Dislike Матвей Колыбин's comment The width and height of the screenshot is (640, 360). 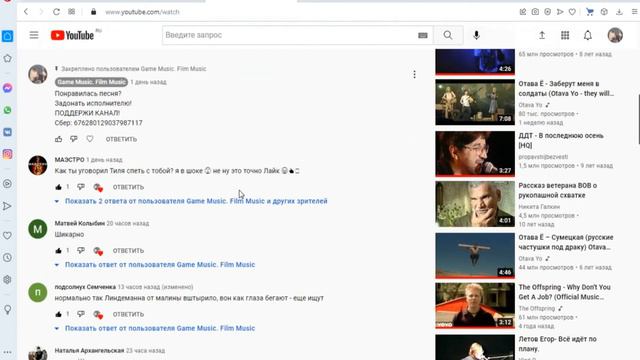pos(81,251)
